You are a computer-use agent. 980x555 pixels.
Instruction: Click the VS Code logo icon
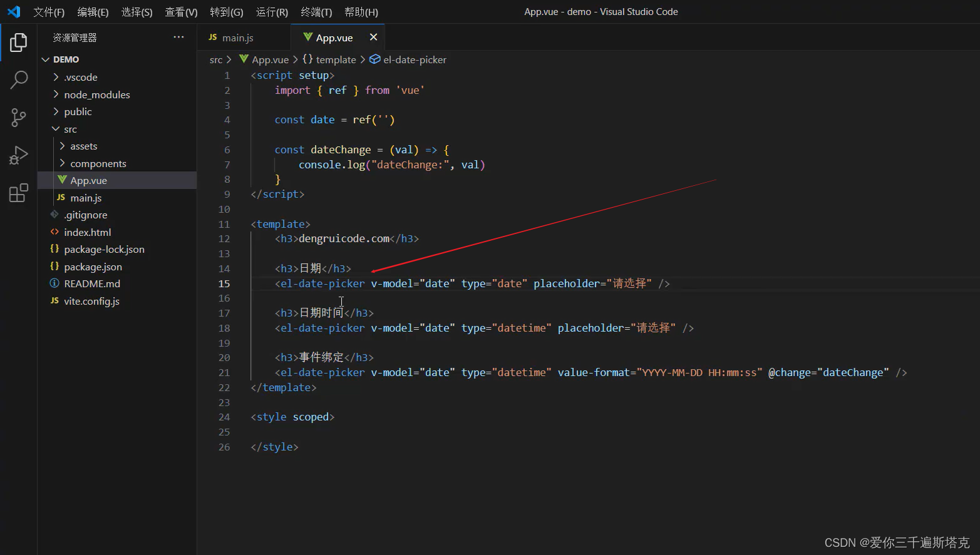click(14, 12)
